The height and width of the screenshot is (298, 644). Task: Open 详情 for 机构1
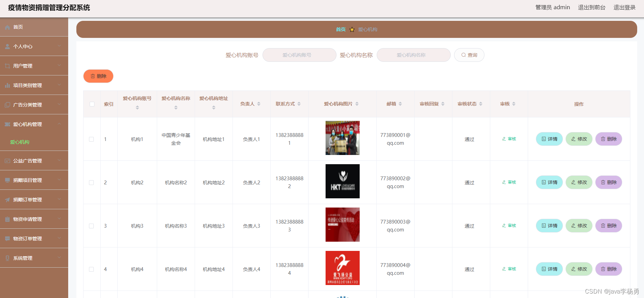point(549,139)
